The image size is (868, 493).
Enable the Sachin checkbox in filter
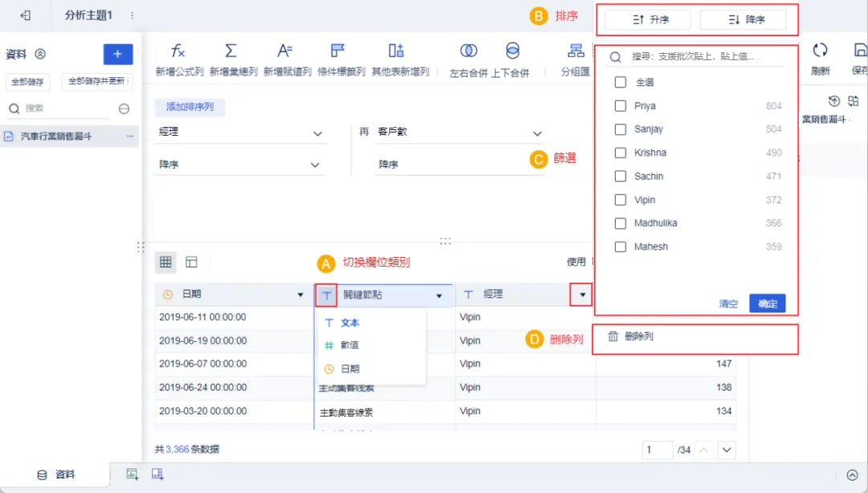(620, 177)
